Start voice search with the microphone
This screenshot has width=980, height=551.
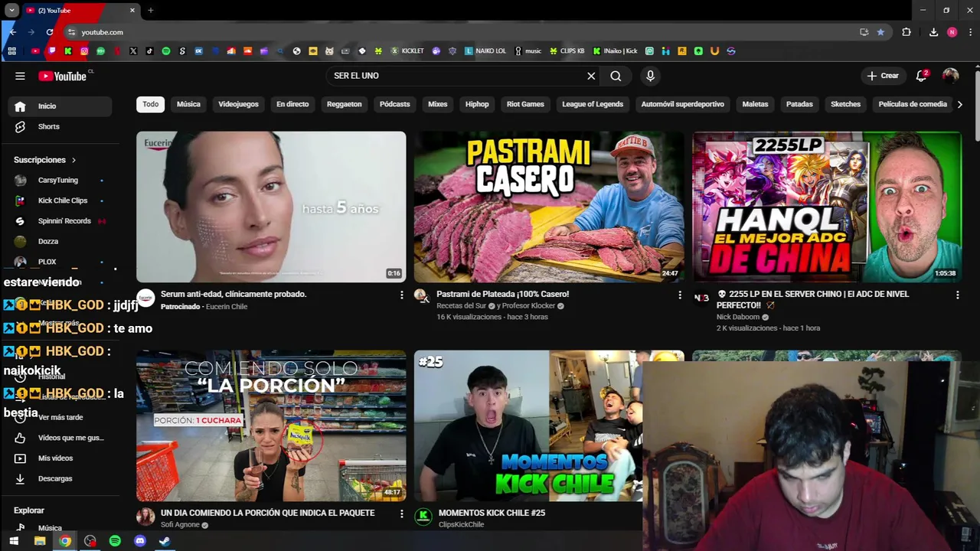pos(650,76)
